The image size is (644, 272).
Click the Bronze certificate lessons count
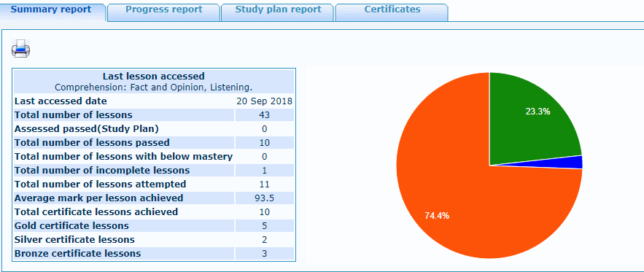click(x=265, y=254)
